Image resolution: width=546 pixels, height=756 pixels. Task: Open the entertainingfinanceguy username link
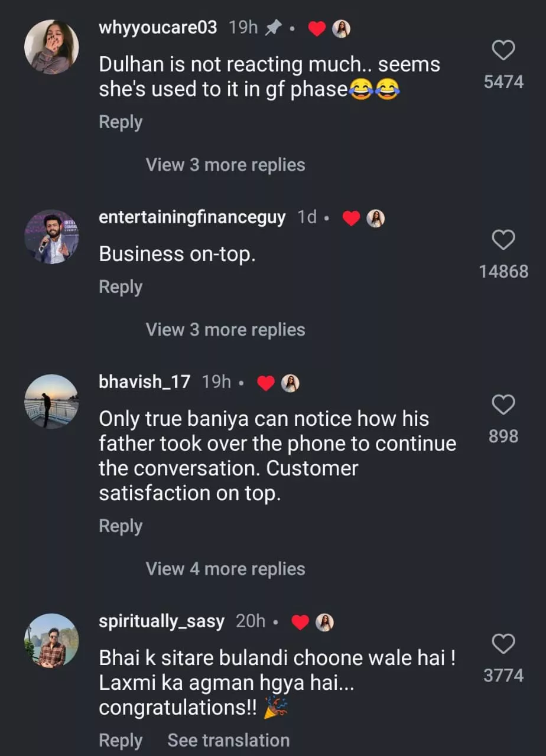point(192,217)
